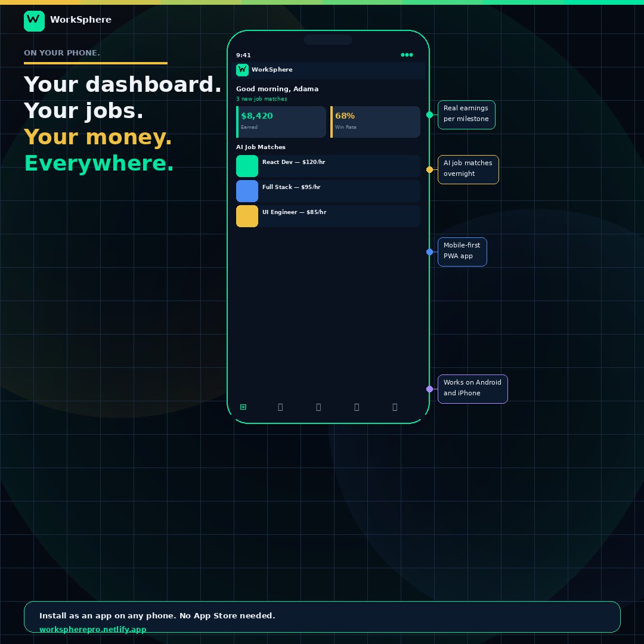
Task: Click the $8,420 Earned stat card
Action: coord(281,122)
